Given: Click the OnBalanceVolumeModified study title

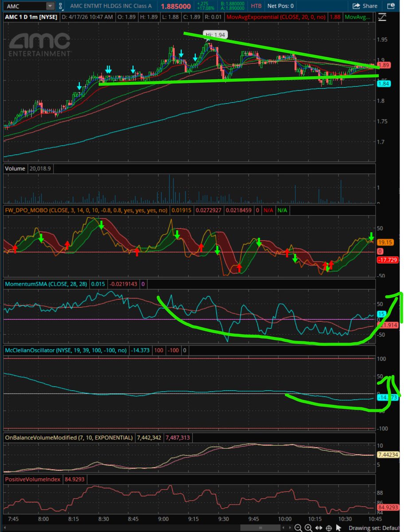Looking at the screenshot, I should point(69,438).
